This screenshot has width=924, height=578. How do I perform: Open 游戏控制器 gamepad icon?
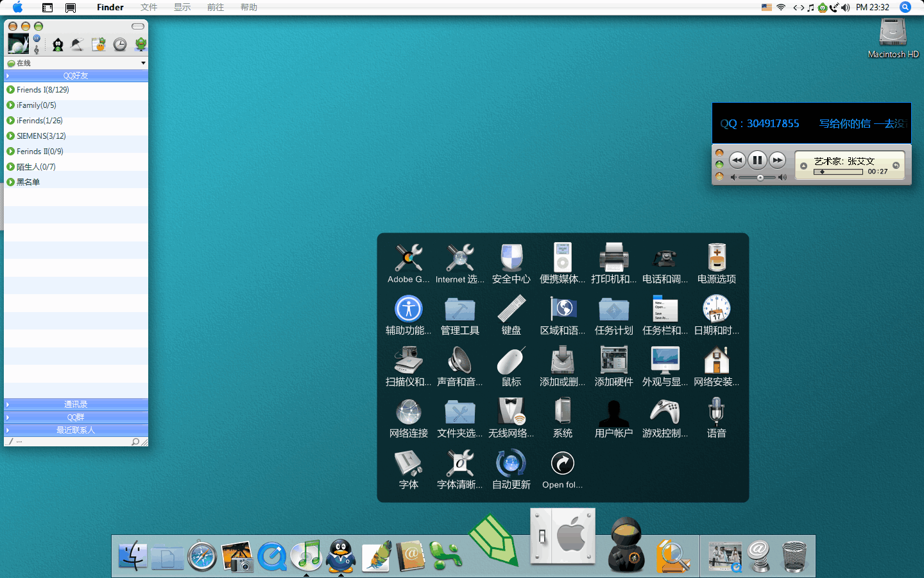pos(665,412)
